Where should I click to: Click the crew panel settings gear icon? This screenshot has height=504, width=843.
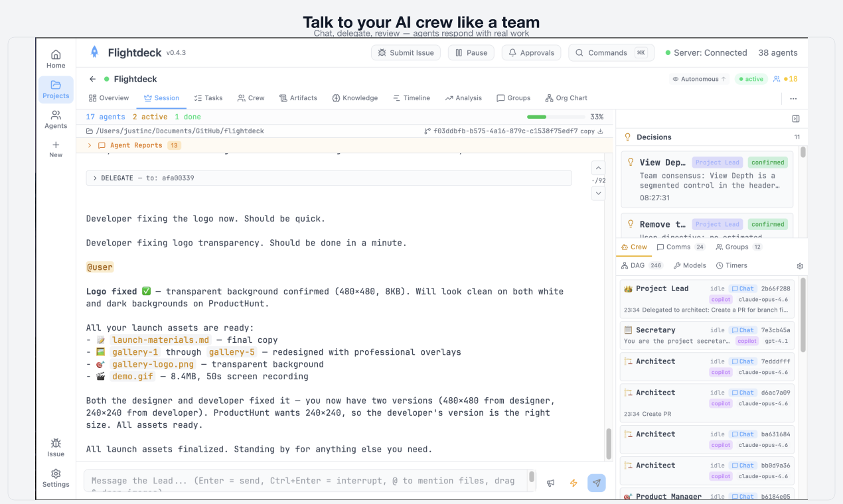click(x=800, y=266)
